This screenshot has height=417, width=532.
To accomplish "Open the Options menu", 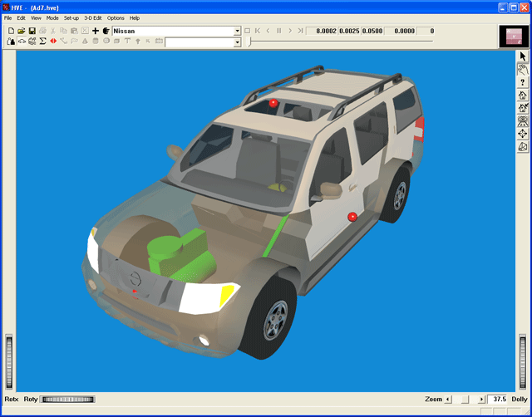I will tap(116, 18).
